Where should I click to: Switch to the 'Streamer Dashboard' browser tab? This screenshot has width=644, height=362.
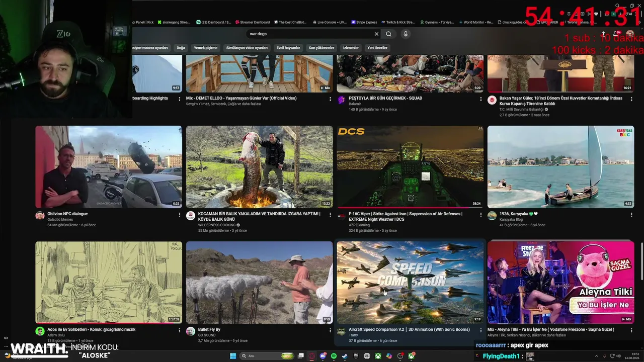tap(253, 22)
